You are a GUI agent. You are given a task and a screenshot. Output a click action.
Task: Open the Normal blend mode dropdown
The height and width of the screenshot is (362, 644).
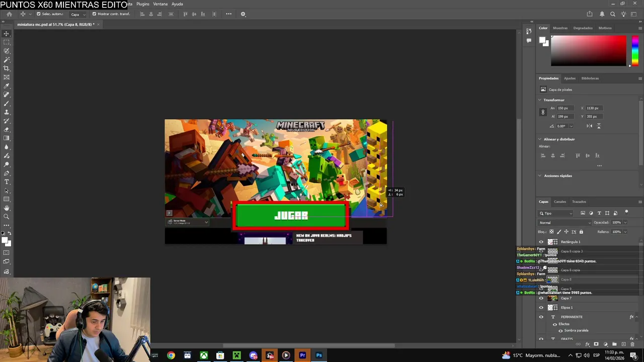coord(565,223)
